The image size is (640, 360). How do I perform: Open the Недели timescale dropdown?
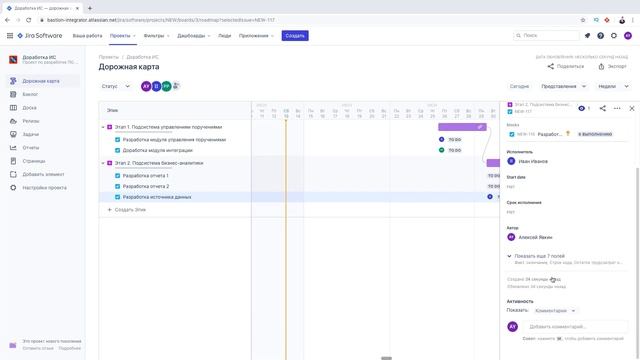613,87
